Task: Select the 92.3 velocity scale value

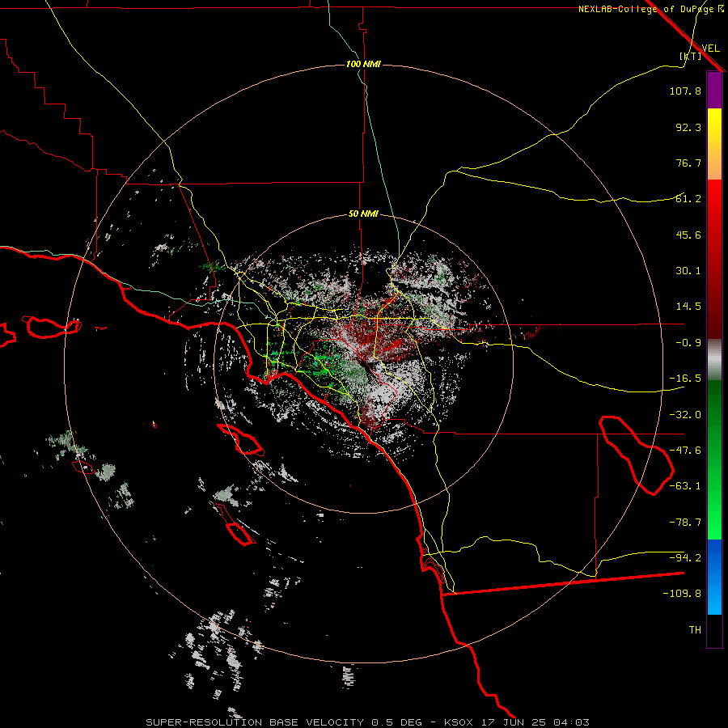Action: 688,127
